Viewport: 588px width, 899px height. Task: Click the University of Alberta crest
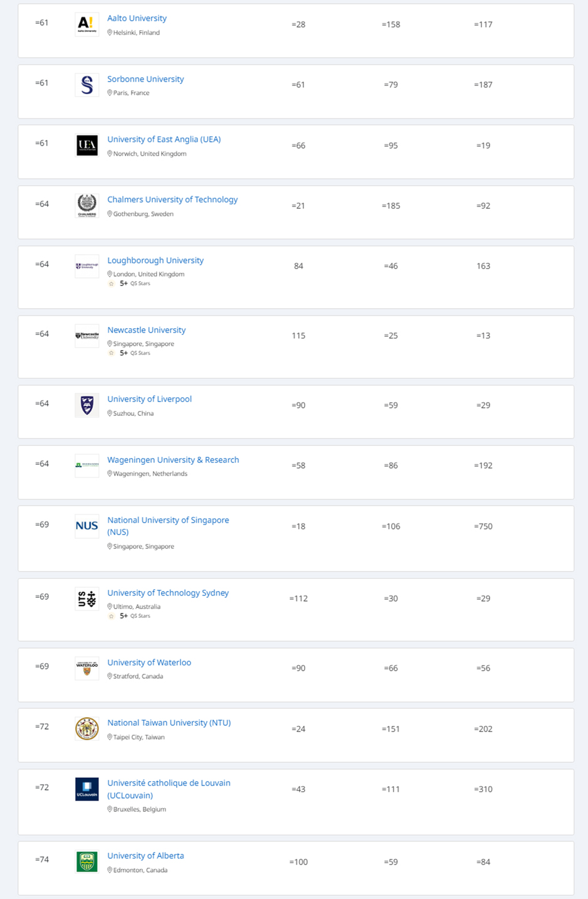point(87,862)
